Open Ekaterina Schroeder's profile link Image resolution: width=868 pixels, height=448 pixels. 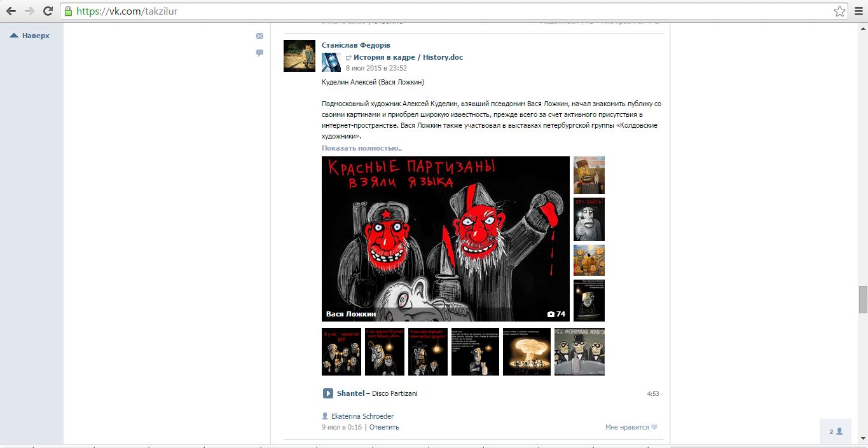click(362, 416)
